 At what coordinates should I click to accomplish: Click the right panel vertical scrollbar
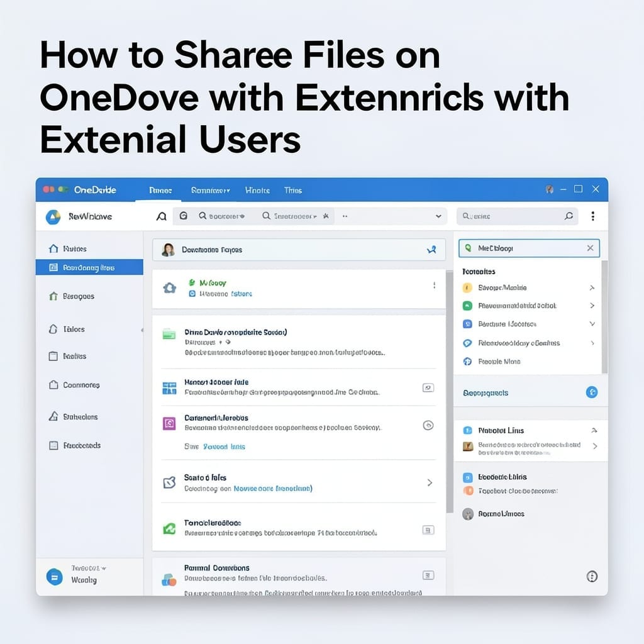tap(604, 317)
